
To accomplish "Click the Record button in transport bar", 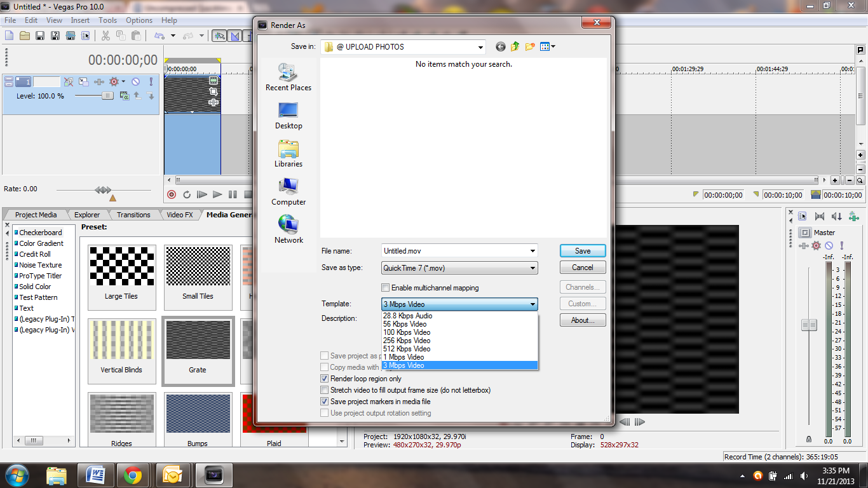I will [172, 194].
